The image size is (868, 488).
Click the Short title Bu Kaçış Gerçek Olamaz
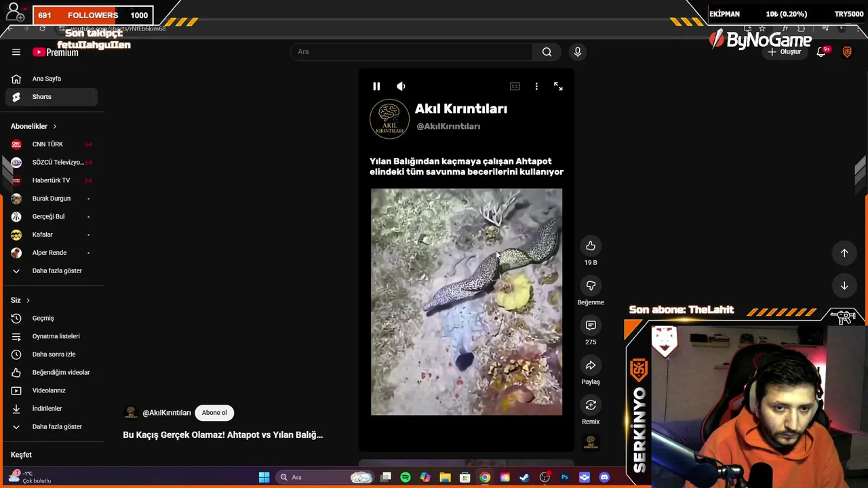222,434
